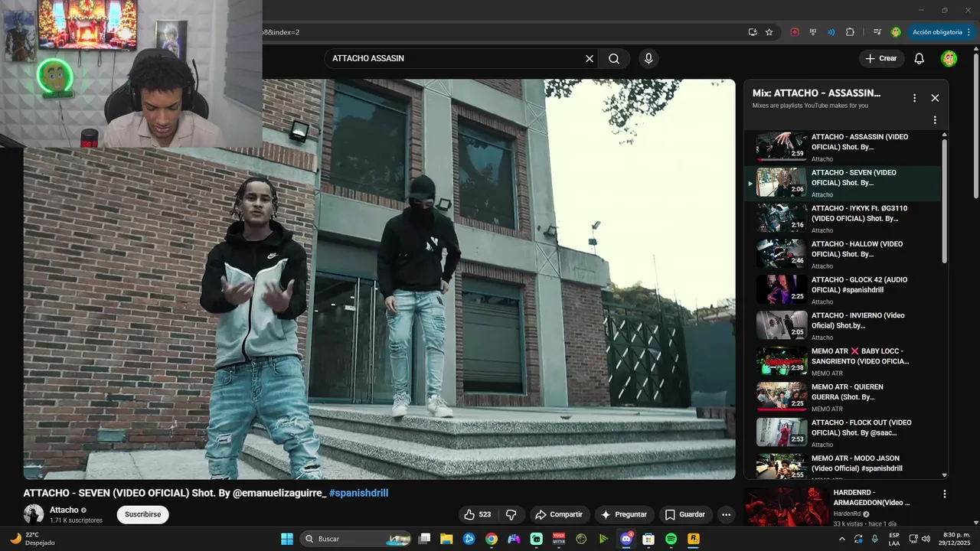Open the more actions menu under the video

[x=726, y=514]
